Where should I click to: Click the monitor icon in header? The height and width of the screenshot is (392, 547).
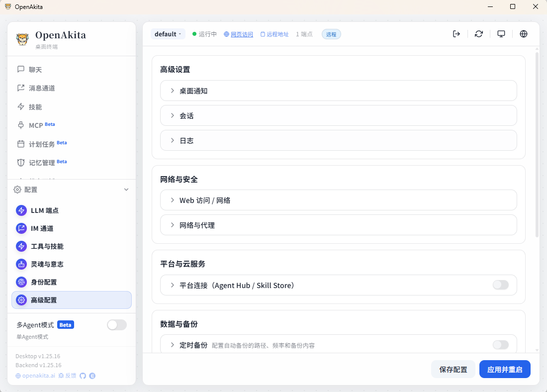[501, 34]
